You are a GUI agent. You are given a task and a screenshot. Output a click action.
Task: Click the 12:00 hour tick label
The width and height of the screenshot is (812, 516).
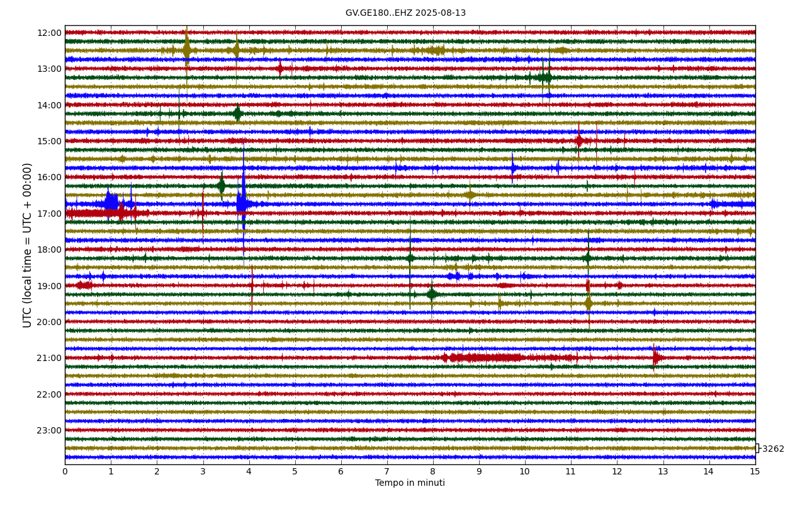pyautogui.click(x=49, y=33)
